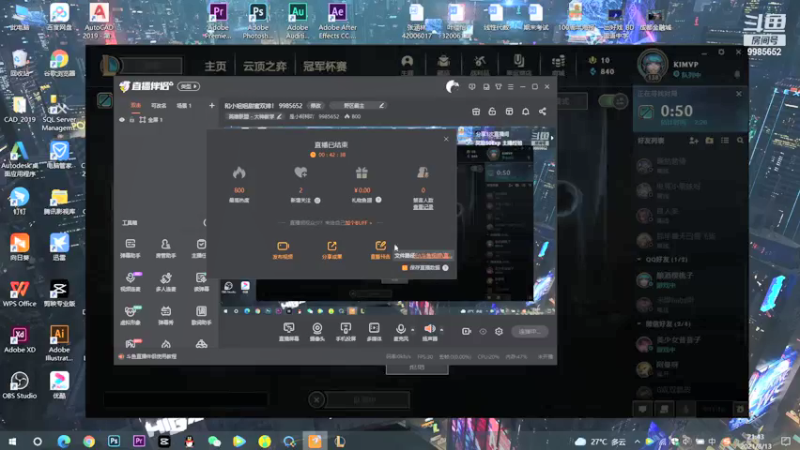Click the skin shirt icon in title bar

498,87
